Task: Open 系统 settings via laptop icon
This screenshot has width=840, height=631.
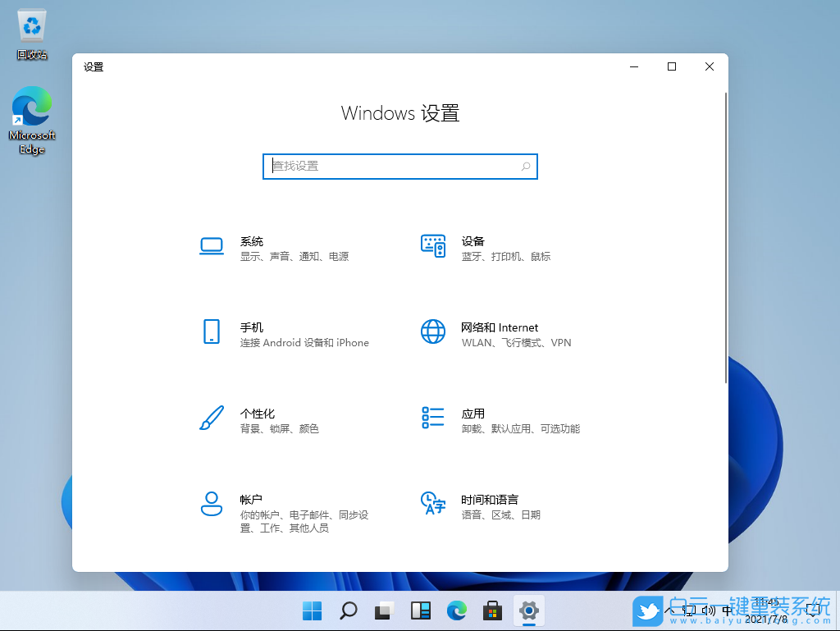Action: (x=211, y=246)
